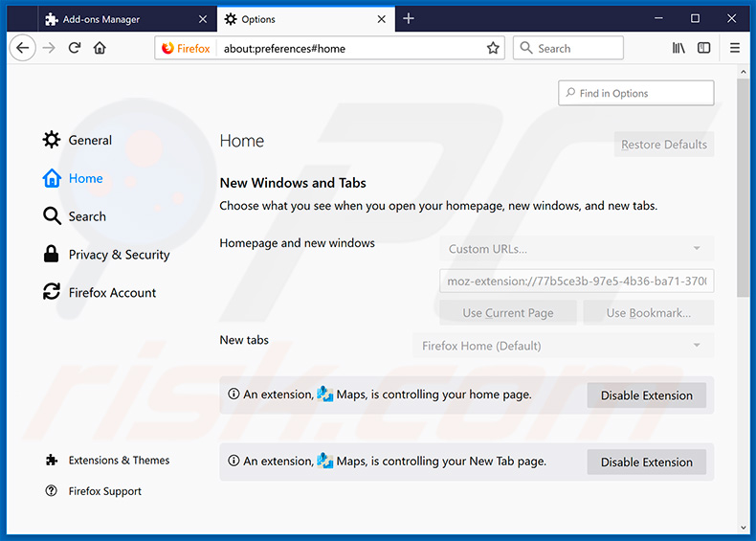The height and width of the screenshot is (541, 756).
Task: Click Maps extension icon in home page notice
Action: (x=325, y=394)
